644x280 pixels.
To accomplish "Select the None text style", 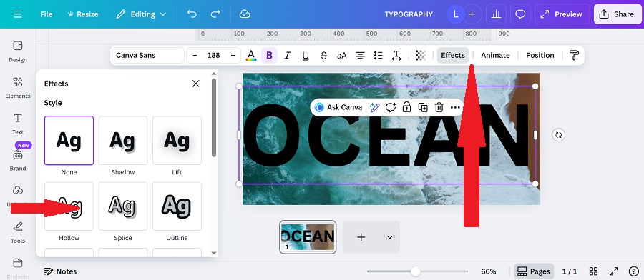I will (x=69, y=140).
